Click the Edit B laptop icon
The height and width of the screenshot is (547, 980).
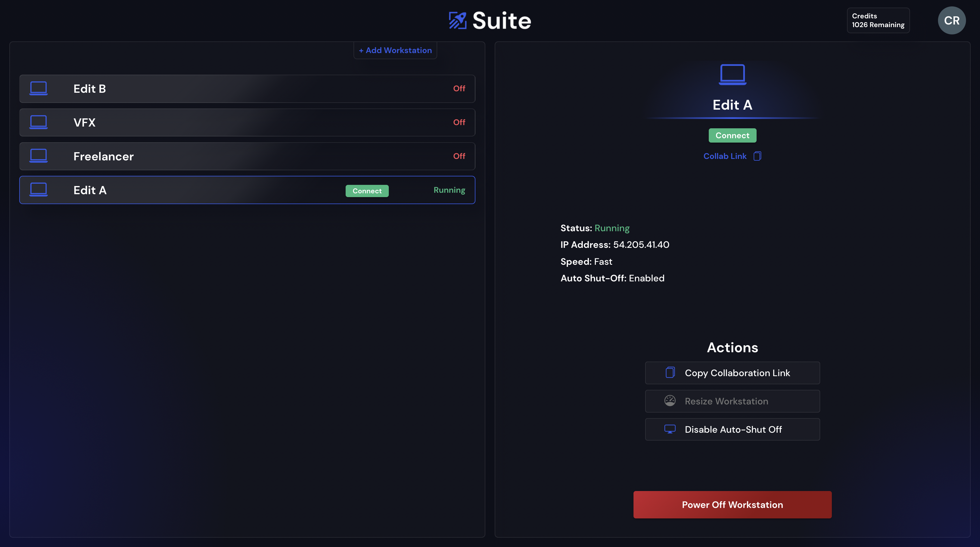pos(38,88)
